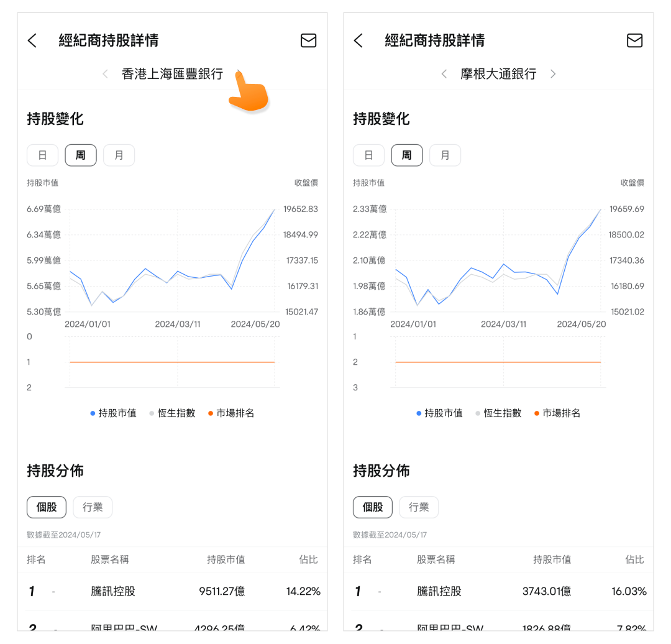This screenshot has width=671, height=644.
Task: Open mail icon in left panel
Action: click(x=308, y=41)
